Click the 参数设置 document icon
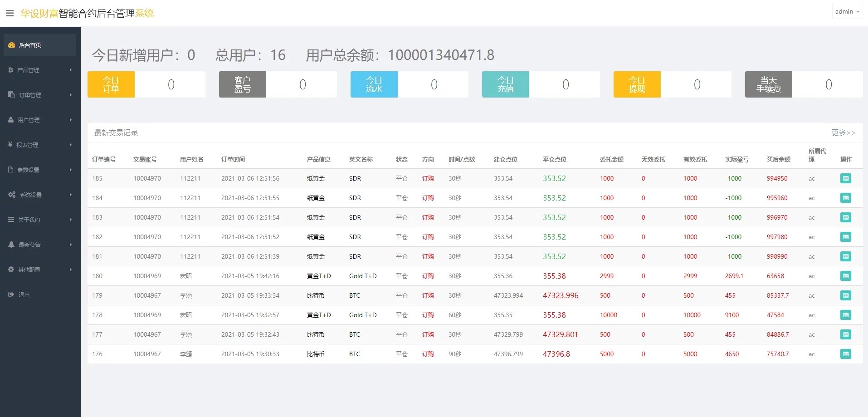 click(10, 170)
